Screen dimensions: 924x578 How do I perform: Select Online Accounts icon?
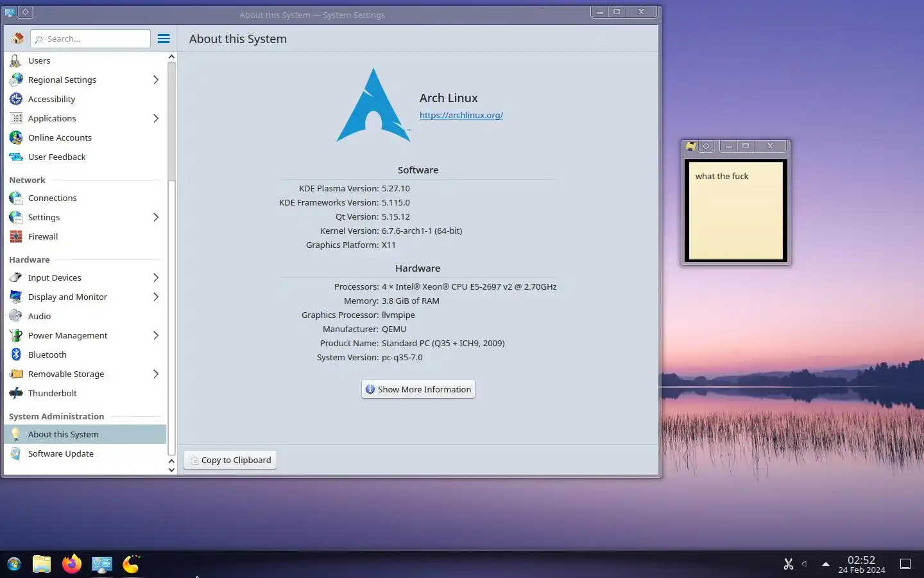pyautogui.click(x=16, y=137)
